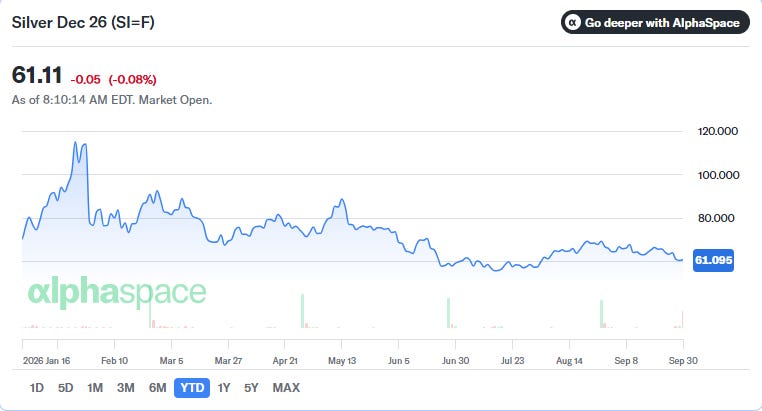Display the MAX time range

pos(286,388)
